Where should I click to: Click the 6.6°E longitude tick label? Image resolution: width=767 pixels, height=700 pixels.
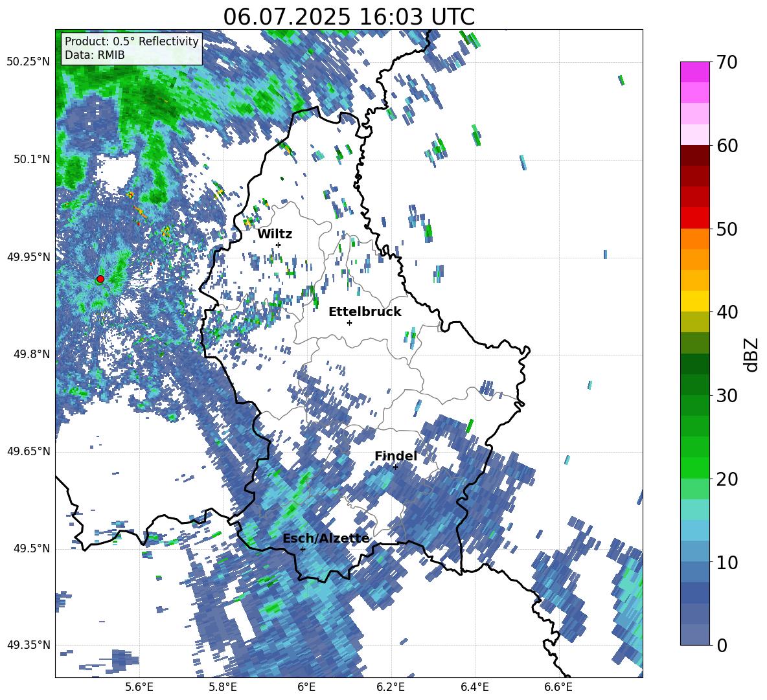(x=558, y=687)
